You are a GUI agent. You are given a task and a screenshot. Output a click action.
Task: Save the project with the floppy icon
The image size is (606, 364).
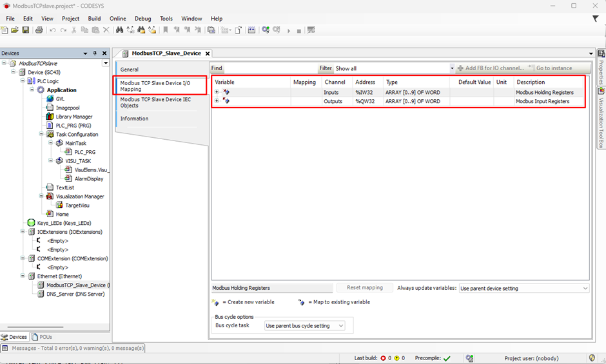click(26, 30)
